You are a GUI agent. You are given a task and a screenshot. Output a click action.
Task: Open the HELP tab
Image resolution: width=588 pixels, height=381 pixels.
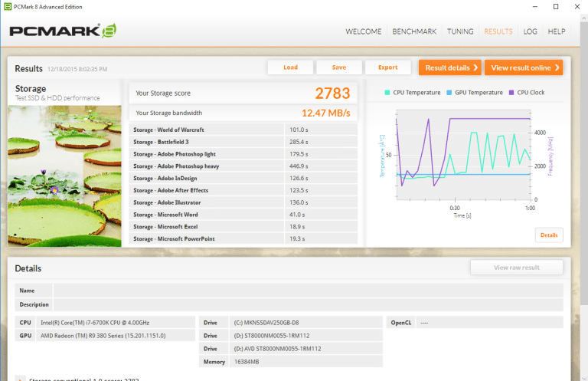point(557,31)
